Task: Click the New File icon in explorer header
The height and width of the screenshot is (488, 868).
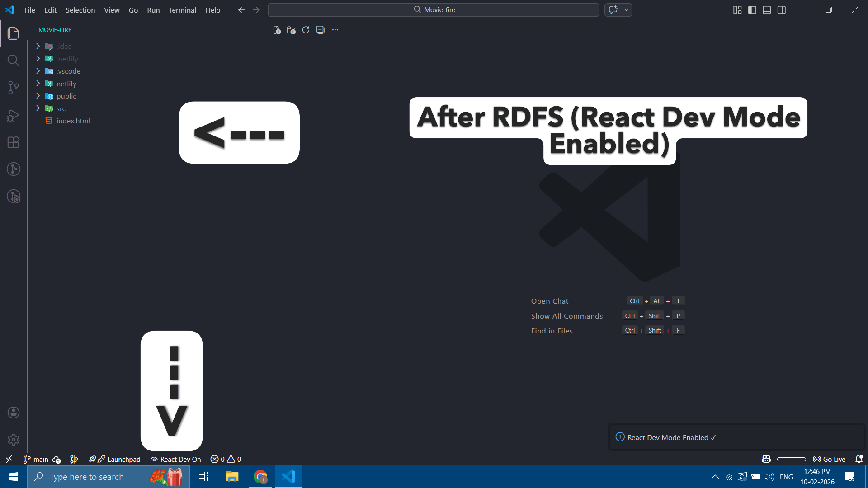Action: click(x=277, y=30)
